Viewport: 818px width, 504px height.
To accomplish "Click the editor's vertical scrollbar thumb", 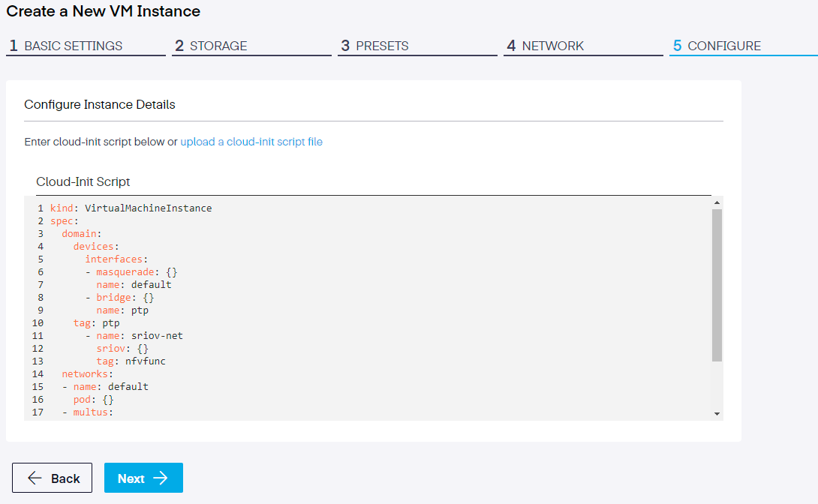I will pyautogui.click(x=717, y=285).
